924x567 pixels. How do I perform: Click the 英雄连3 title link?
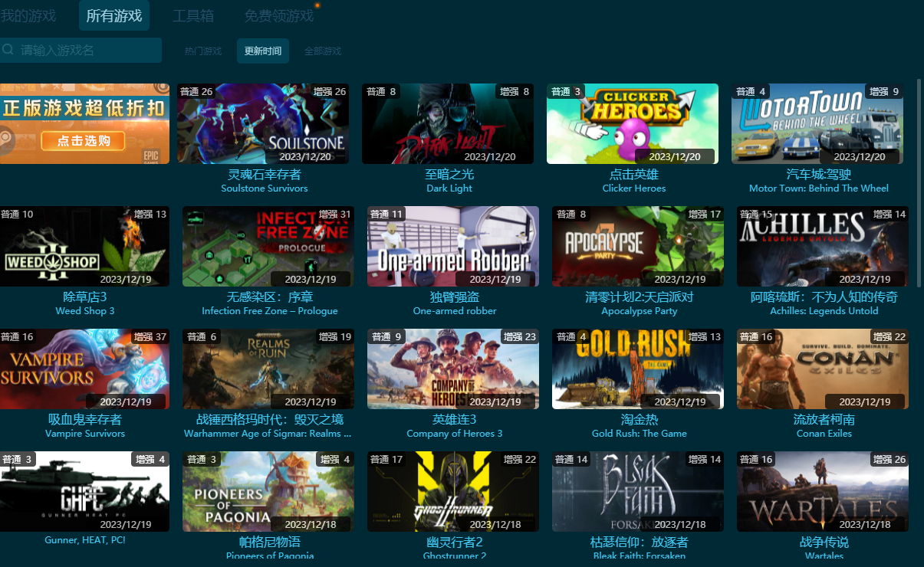tap(455, 420)
